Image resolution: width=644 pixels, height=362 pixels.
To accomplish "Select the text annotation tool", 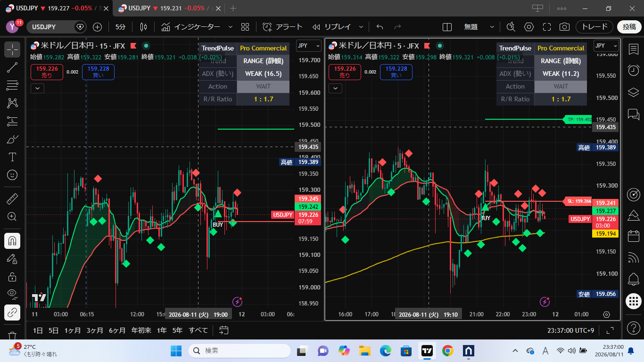I will click(12, 157).
